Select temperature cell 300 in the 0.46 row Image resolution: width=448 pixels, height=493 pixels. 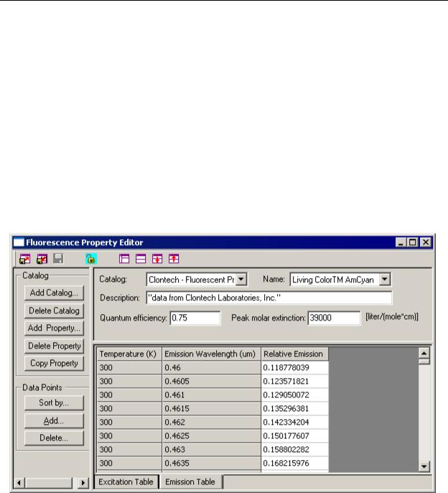(129, 367)
